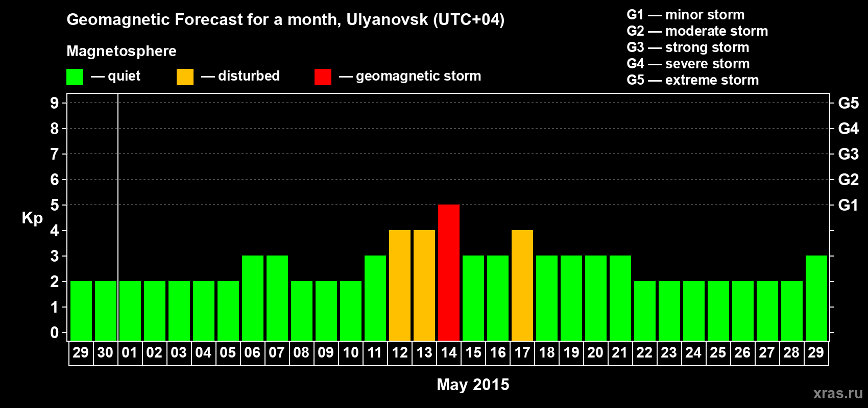Image resolution: width=868 pixels, height=408 pixels.
Task: Click the G1 label on right axis
Action: pyautogui.click(x=848, y=205)
